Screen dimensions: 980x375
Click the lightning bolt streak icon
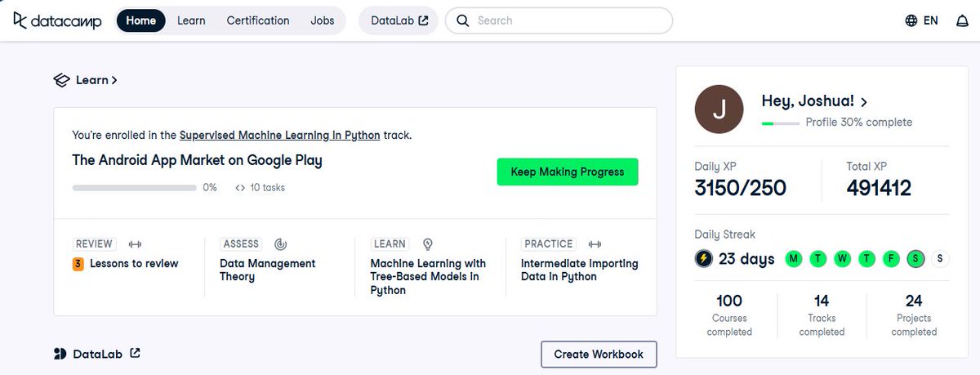(x=703, y=259)
